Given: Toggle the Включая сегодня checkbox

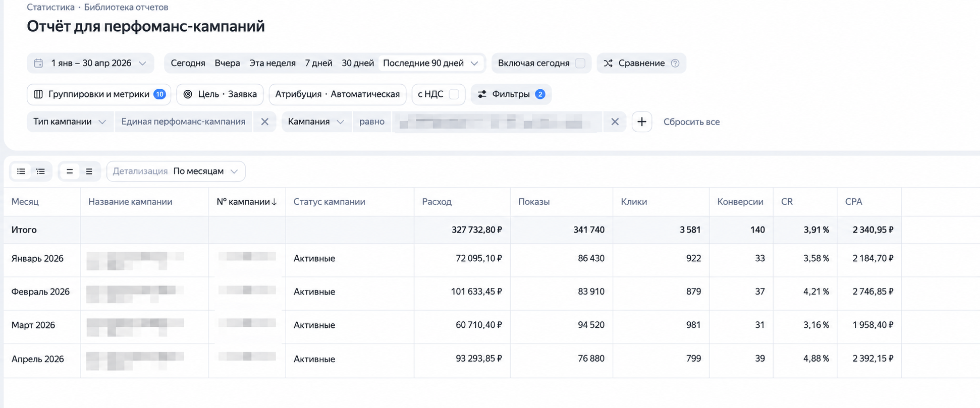Looking at the screenshot, I should [x=580, y=63].
